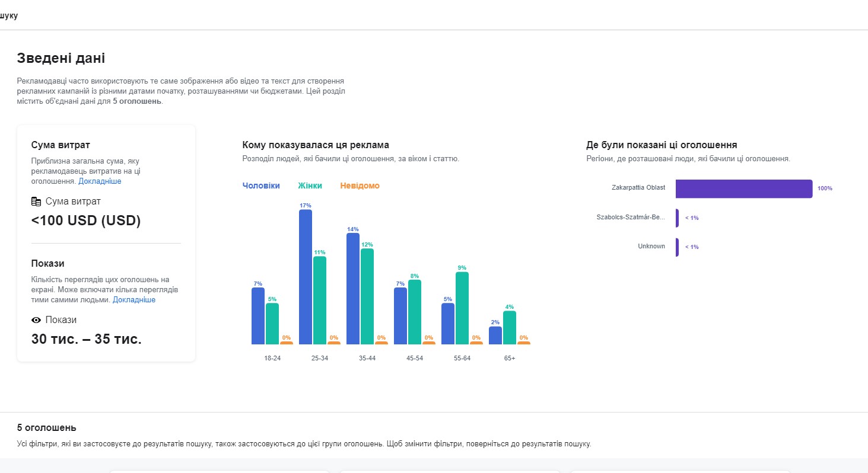Image resolution: width=868 pixels, height=473 pixels.
Task: Open Докладніше link under Покази description
Action: click(134, 300)
